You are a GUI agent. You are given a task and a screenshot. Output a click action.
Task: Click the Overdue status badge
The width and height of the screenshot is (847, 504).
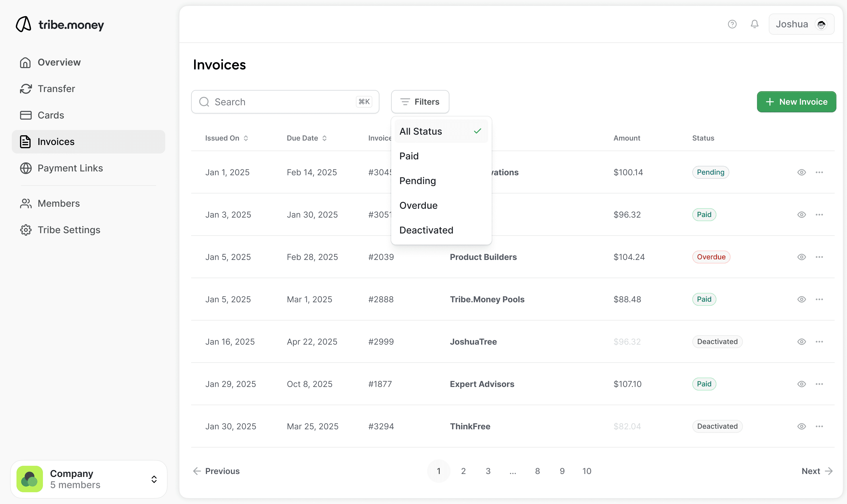(x=711, y=257)
